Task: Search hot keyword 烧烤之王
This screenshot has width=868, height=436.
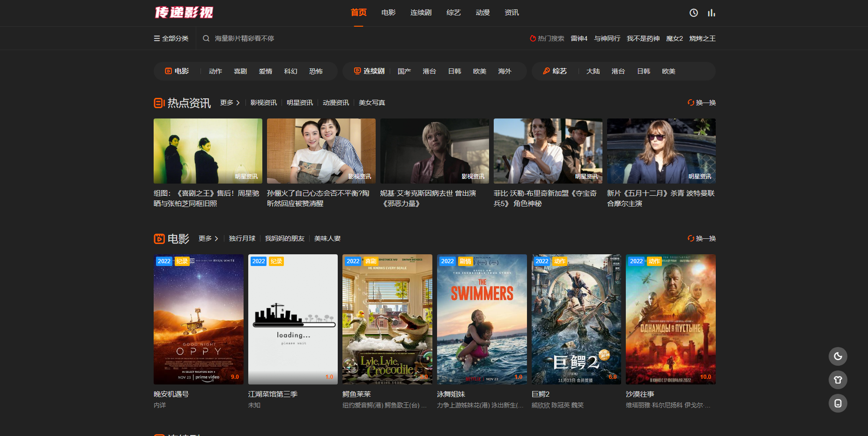Action: click(x=703, y=38)
